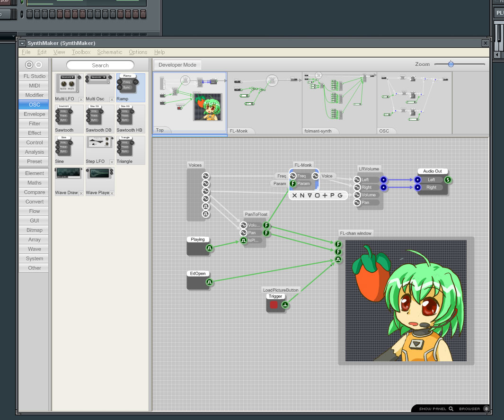Screen dimensions: 504x420
Task: Click the toolbox Search field
Action: click(x=100, y=65)
